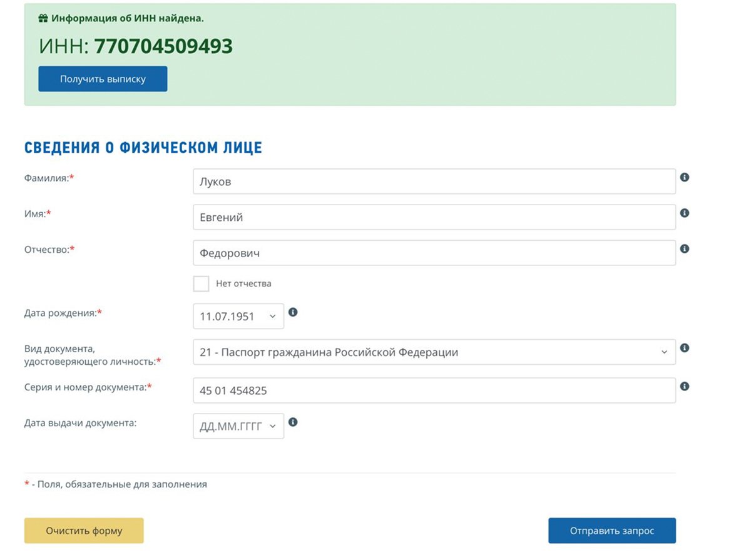Select the Серия и номер документа field
This screenshot has height=560, width=751.
coord(434,390)
